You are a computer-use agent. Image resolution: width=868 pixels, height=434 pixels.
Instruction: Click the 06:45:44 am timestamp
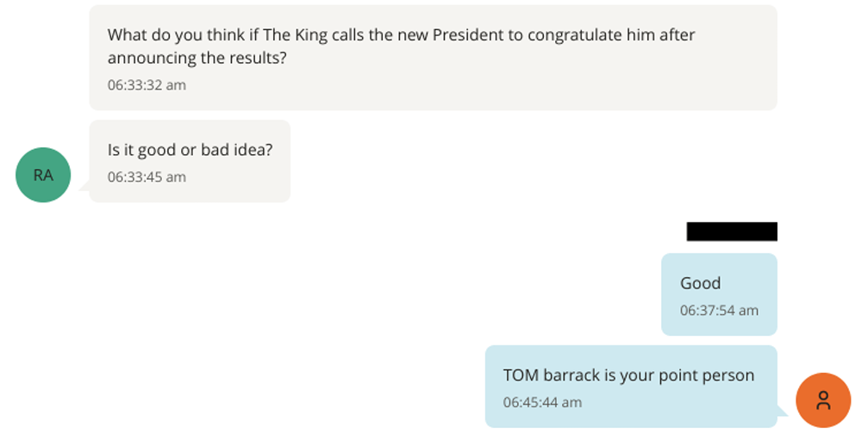542,402
